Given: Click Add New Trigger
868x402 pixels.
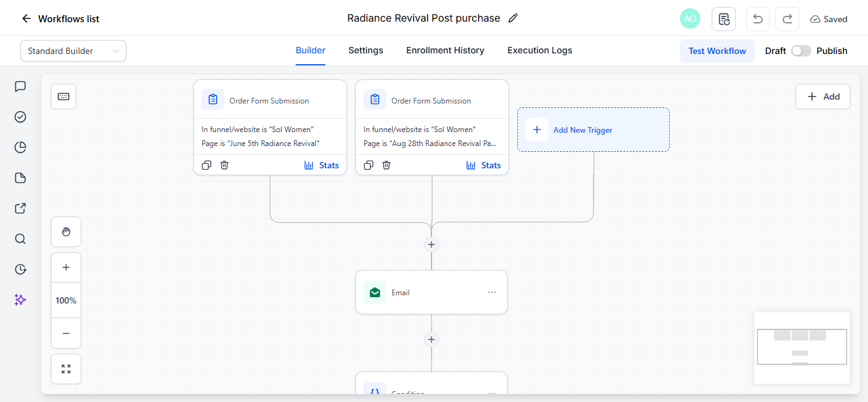Looking at the screenshot, I should point(593,130).
